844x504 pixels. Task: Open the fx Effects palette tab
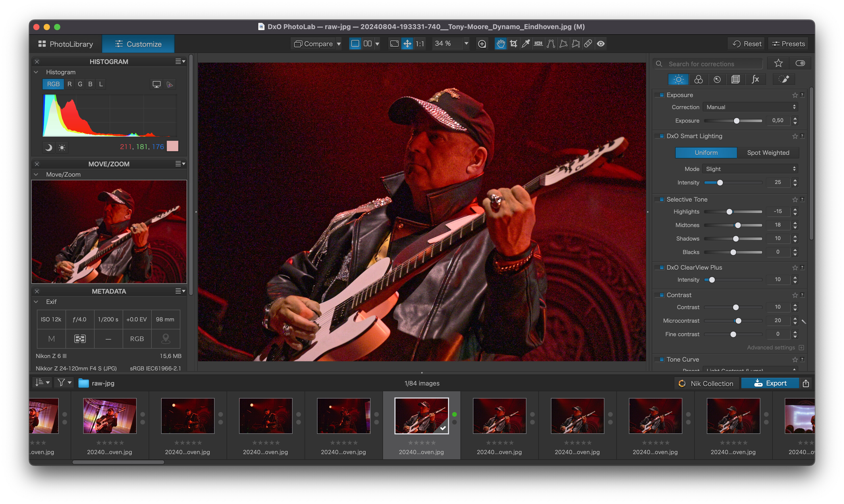(x=755, y=79)
